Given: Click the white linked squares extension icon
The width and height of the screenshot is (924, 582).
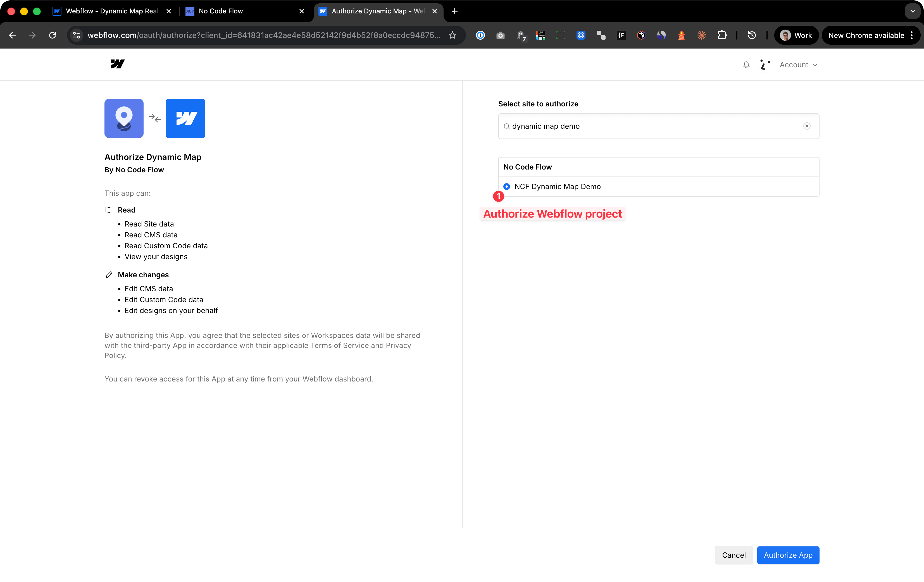Looking at the screenshot, I should tap(601, 35).
